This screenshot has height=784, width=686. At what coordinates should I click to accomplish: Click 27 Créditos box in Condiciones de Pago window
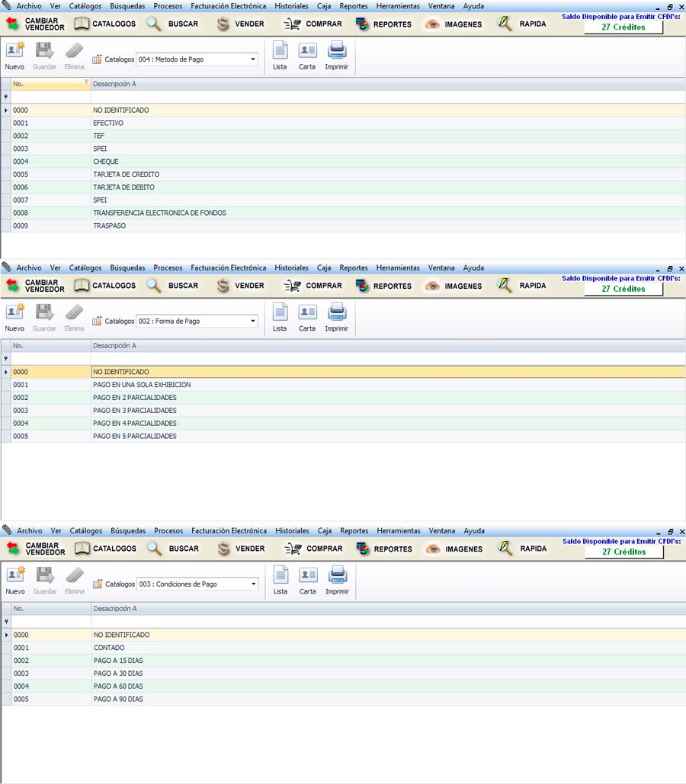[x=624, y=552]
